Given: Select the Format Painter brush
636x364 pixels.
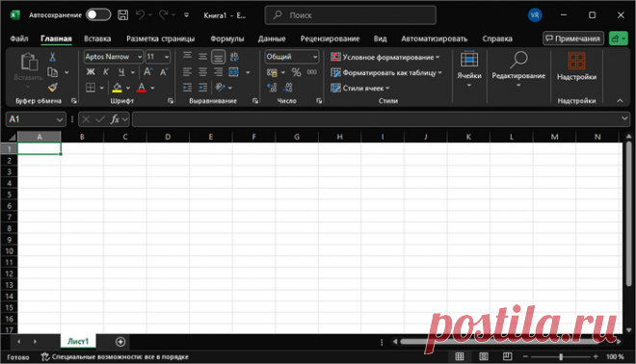Looking at the screenshot, I should [x=53, y=88].
